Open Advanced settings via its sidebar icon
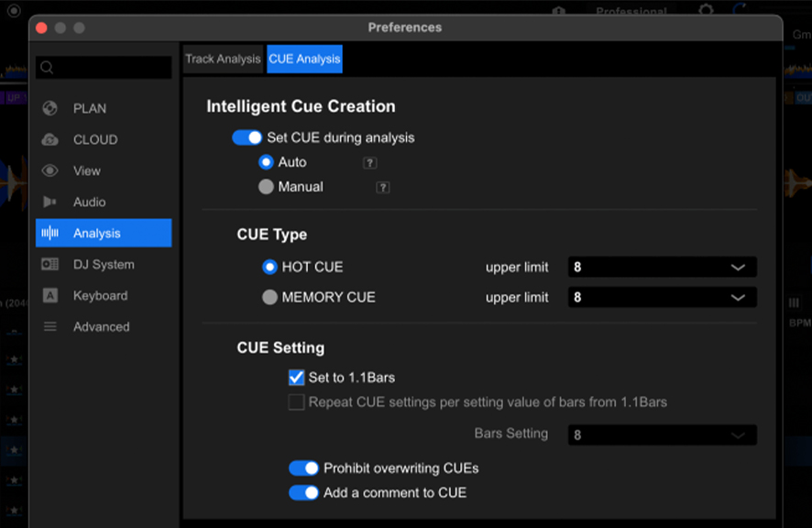812x528 pixels. pyautogui.click(x=50, y=326)
